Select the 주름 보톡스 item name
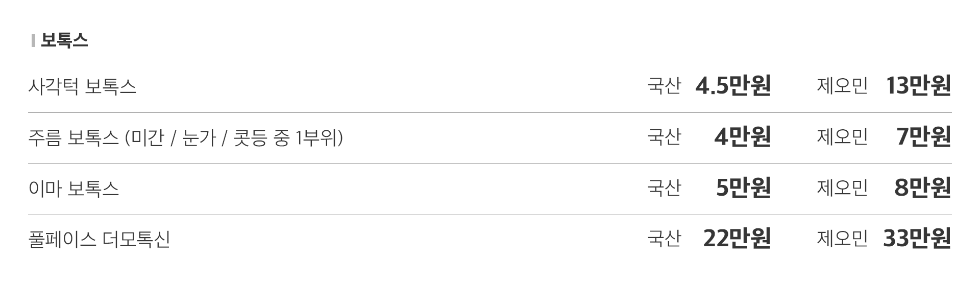Viewport: 980px width, 281px height. pos(186,137)
